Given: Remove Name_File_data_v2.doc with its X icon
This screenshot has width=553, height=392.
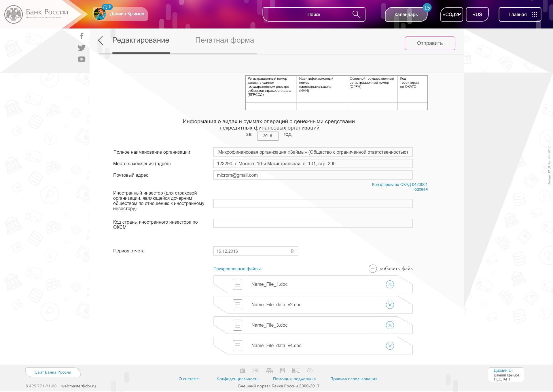Looking at the screenshot, I should (390, 305).
